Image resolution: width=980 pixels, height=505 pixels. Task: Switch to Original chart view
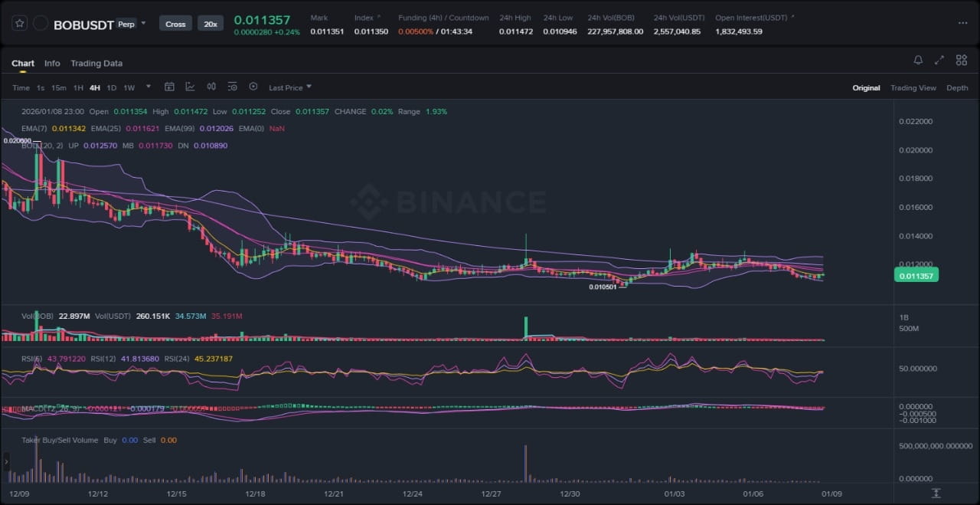(x=866, y=88)
